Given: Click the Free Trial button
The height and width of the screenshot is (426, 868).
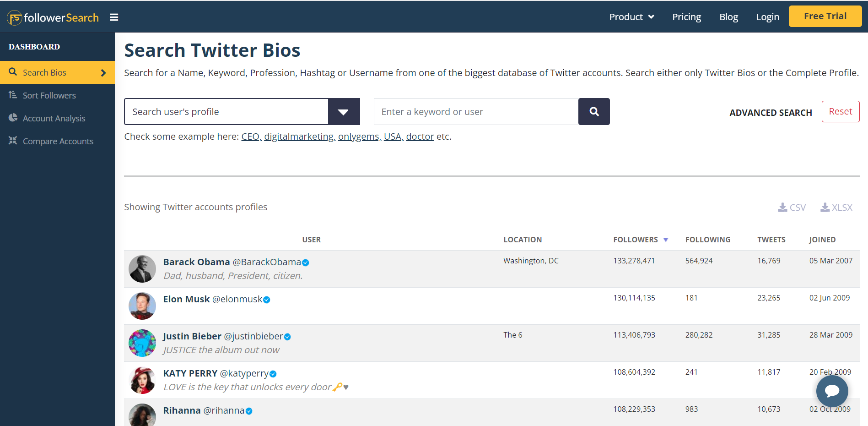Looking at the screenshot, I should [825, 16].
